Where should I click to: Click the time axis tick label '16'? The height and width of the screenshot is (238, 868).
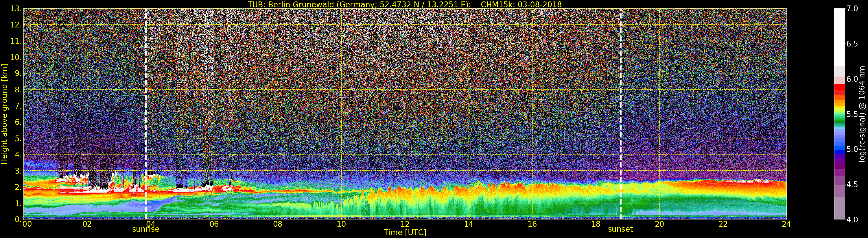[532, 224]
